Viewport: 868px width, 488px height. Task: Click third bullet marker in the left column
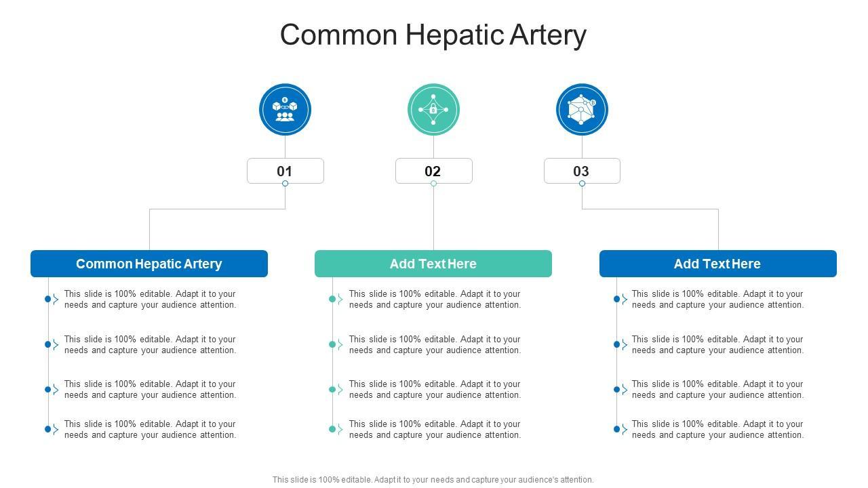click(x=49, y=390)
